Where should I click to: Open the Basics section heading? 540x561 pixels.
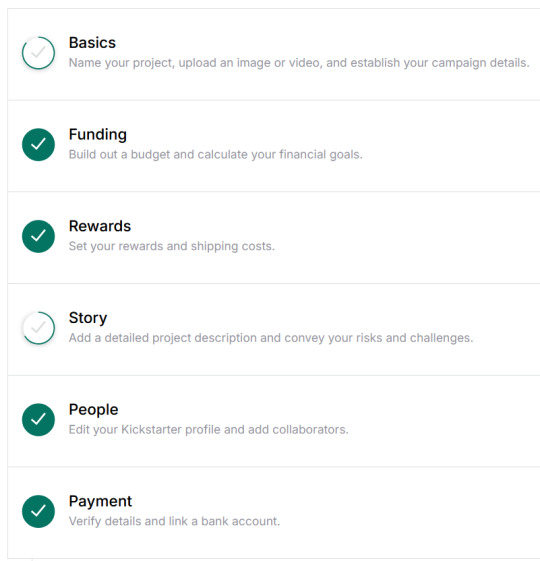pos(92,43)
